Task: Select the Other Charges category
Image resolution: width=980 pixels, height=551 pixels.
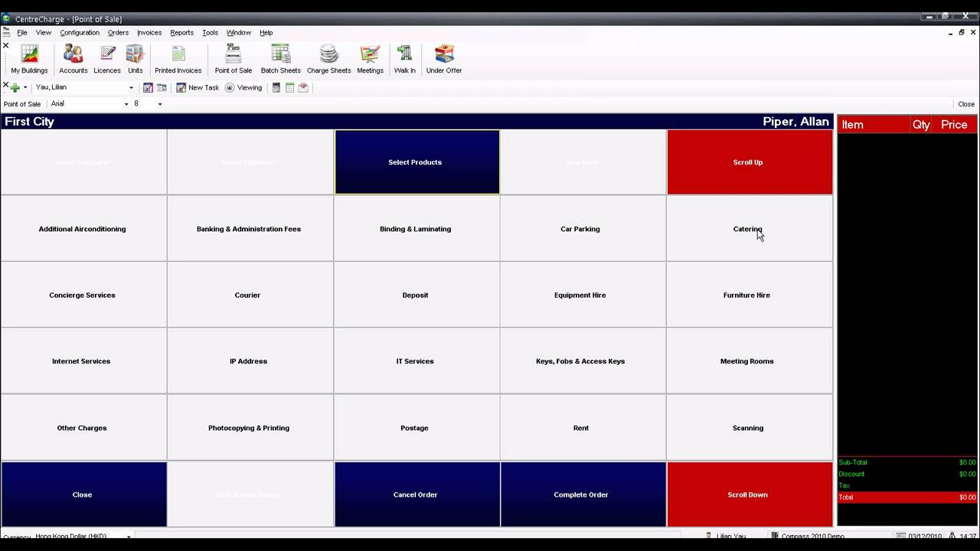Action: click(83, 428)
